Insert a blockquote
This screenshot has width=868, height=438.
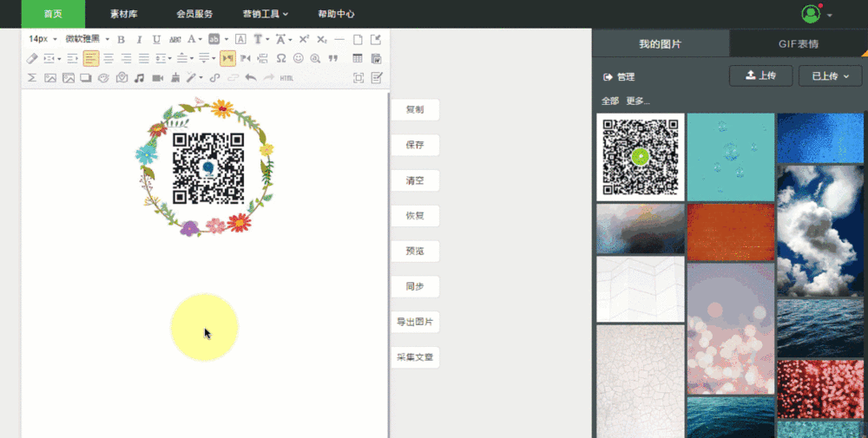tap(332, 58)
